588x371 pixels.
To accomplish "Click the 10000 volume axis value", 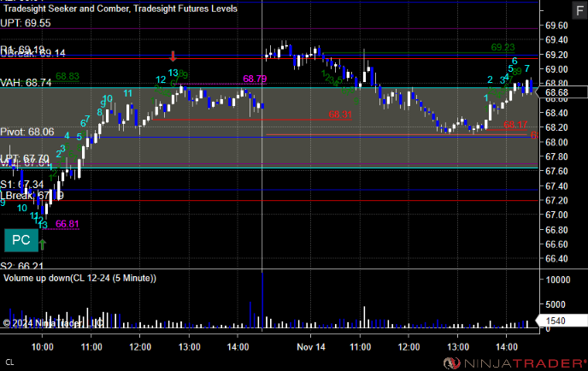I will [x=558, y=280].
